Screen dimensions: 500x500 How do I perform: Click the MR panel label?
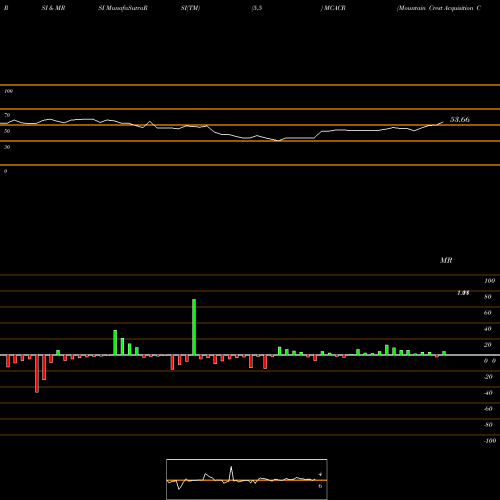(x=446, y=260)
